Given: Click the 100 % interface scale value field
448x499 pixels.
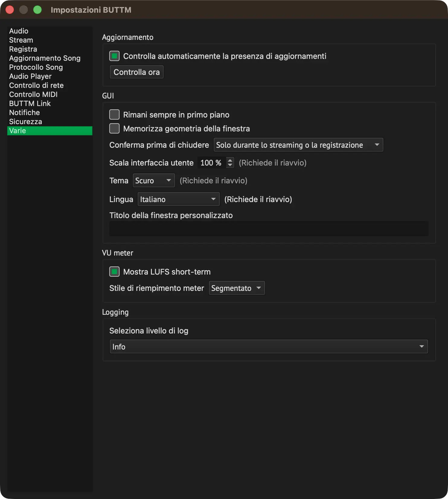Looking at the screenshot, I should click(211, 163).
